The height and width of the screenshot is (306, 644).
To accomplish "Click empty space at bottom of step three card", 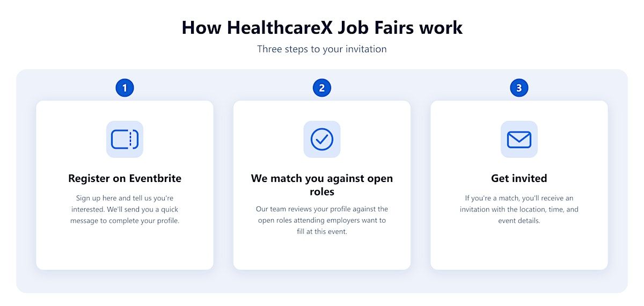I will (519, 250).
